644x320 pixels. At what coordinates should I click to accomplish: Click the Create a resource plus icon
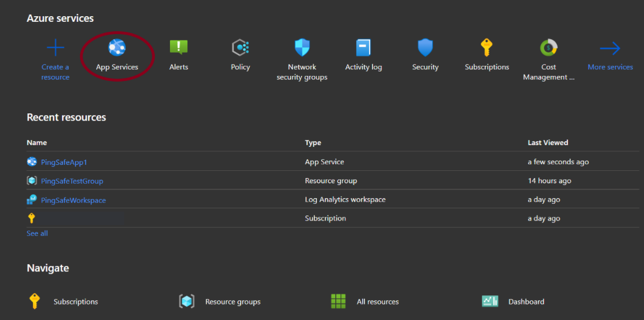coord(55,49)
